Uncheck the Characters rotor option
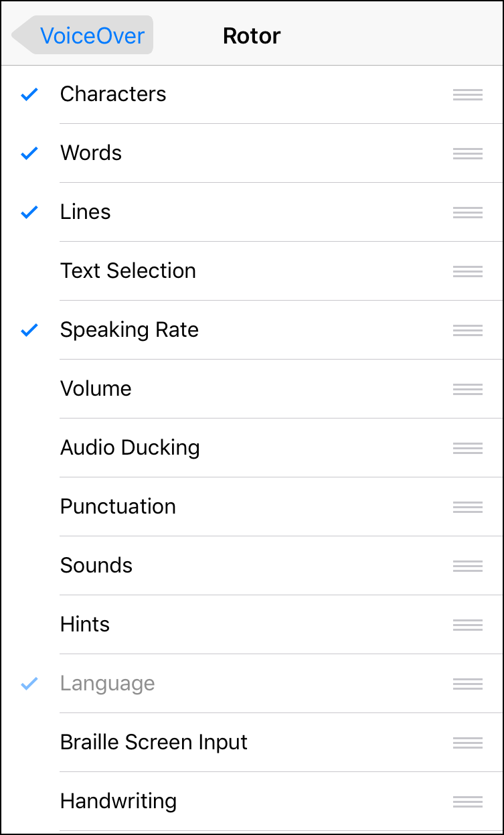The height and width of the screenshot is (835, 504). [29, 94]
